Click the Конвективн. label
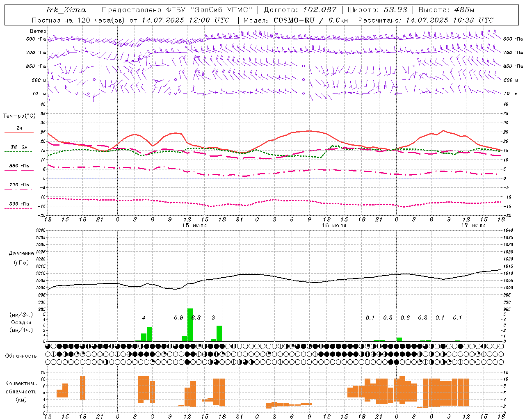This screenshot has height=420, width=525. 21,383
